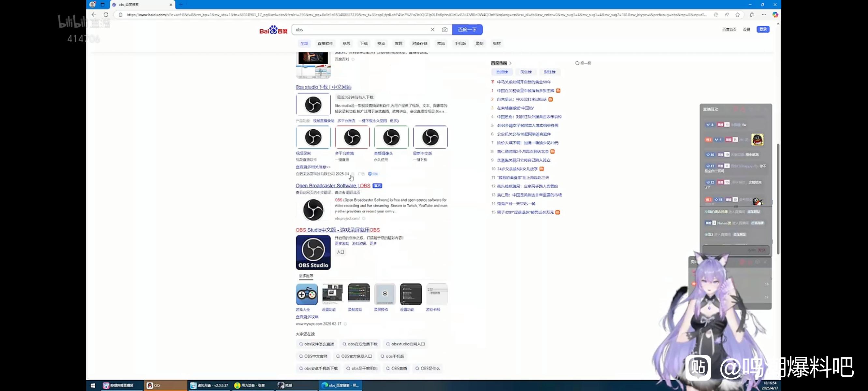Click the QQ penguin avatar in 直播互动 panel
This screenshot has height=391, width=868.
(x=757, y=139)
